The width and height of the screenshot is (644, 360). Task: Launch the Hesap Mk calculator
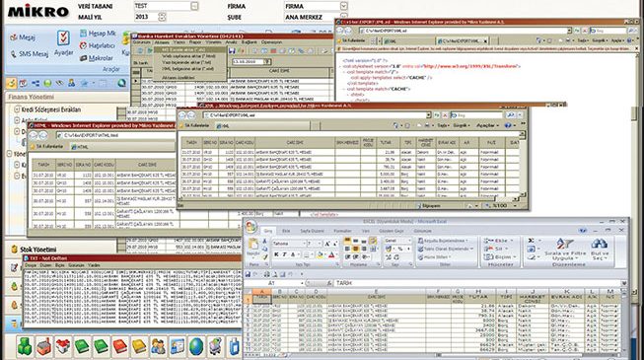coord(99,34)
